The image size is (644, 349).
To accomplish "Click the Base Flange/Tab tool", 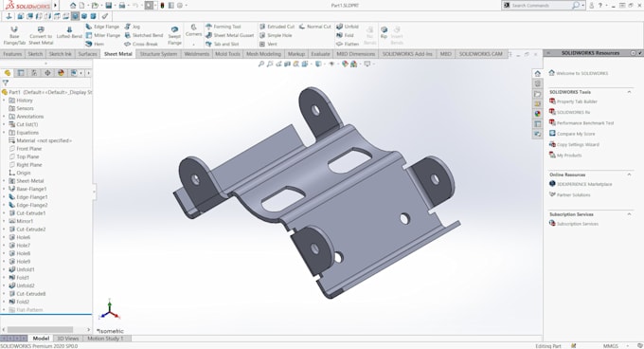I will pos(14,35).
